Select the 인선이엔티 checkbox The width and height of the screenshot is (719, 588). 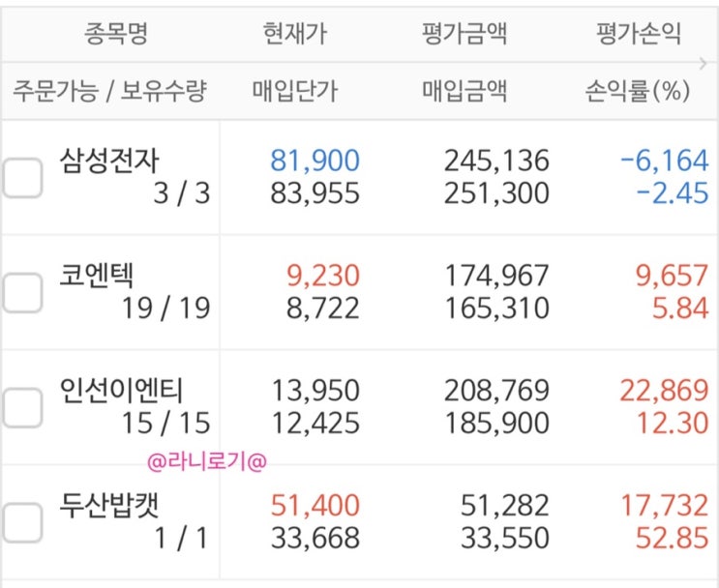click(x=21, y=407)
